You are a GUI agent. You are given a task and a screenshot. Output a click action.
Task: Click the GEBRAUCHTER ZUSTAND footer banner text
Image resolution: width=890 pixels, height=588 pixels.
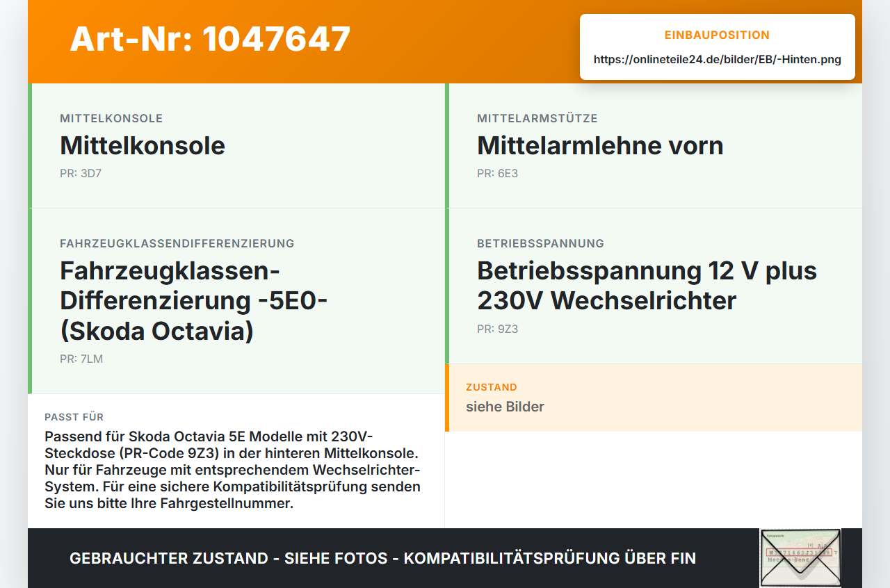pyautogui.click(x=382, y=558)
